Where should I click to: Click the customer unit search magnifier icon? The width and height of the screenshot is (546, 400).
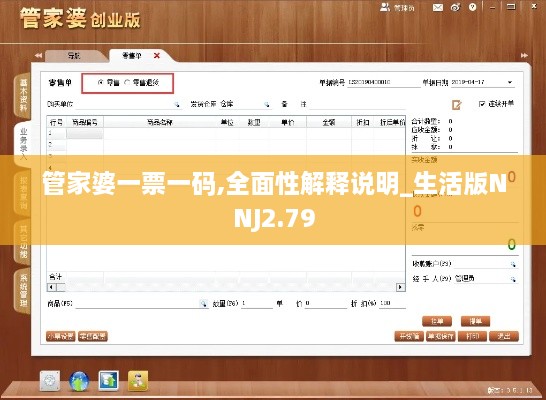pyautogui.click(x=177, y=104)
